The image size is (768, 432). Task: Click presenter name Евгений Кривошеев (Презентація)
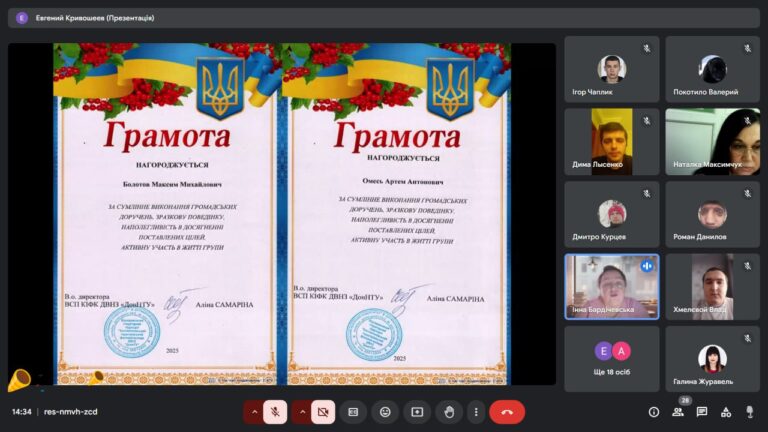point(95,18)
